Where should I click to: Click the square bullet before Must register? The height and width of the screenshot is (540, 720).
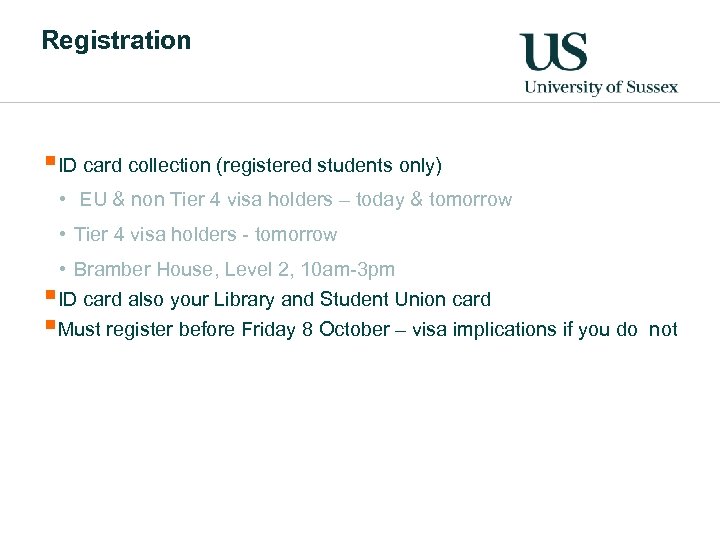(52, 326)
